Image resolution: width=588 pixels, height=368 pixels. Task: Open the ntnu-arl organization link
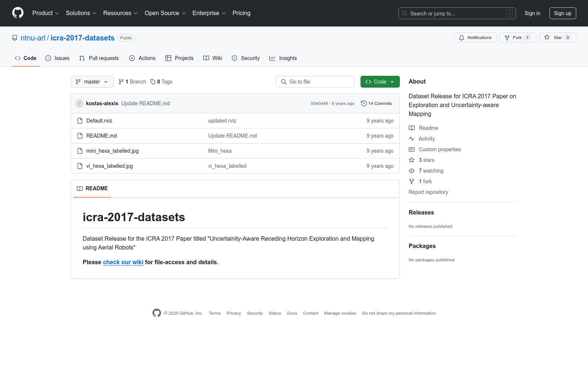(x=33, y=38)
